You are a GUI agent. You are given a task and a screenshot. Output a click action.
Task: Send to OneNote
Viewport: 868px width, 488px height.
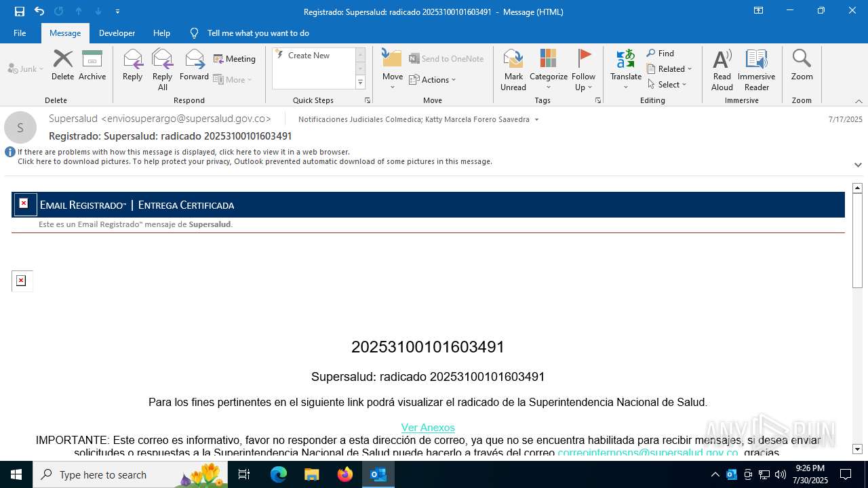coord(446,59)
